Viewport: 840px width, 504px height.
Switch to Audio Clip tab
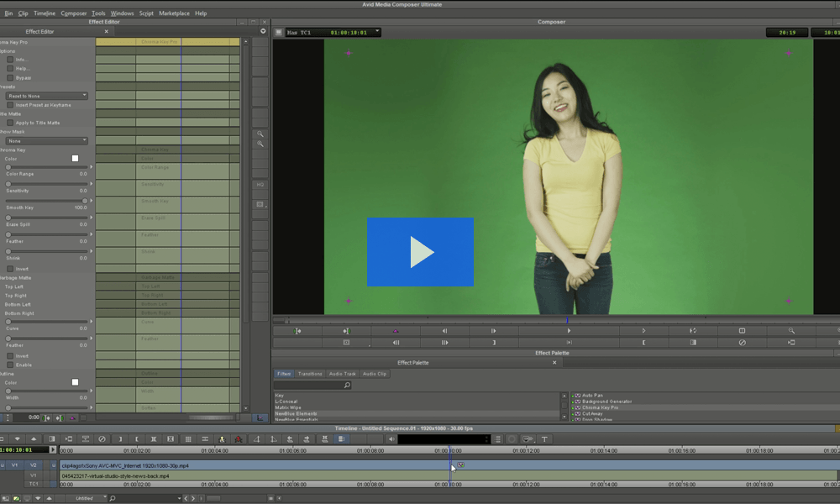pos(375,374)
